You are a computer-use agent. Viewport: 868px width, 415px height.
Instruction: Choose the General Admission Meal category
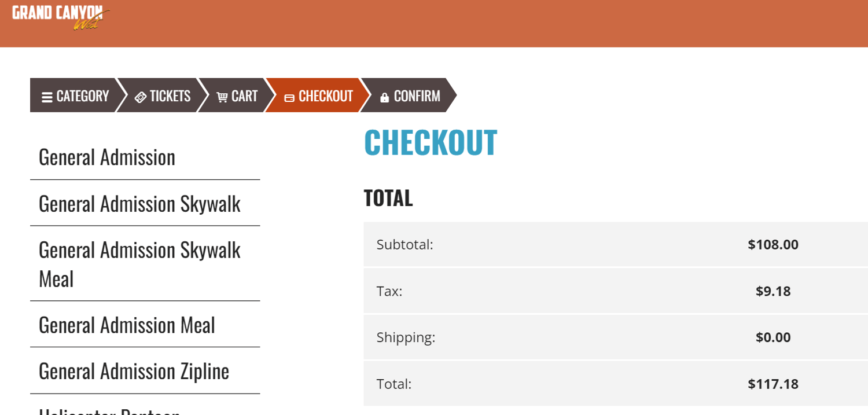pyautogui.click(x=126, y=325)
